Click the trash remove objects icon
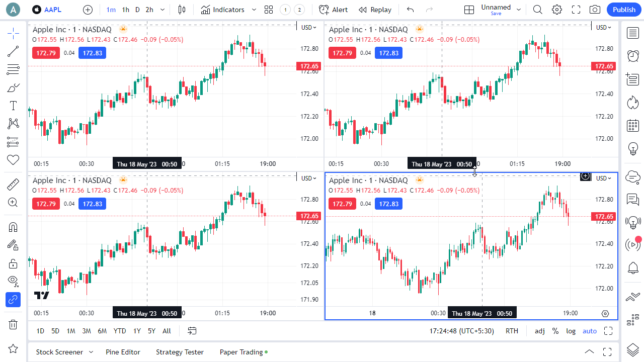644x362 pixels. (13, 324)
